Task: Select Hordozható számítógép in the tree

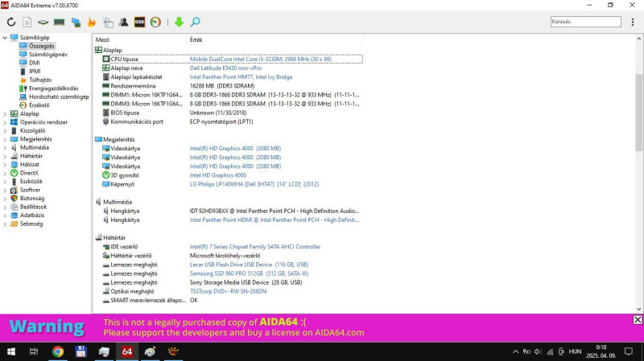Action: [59, 96]
